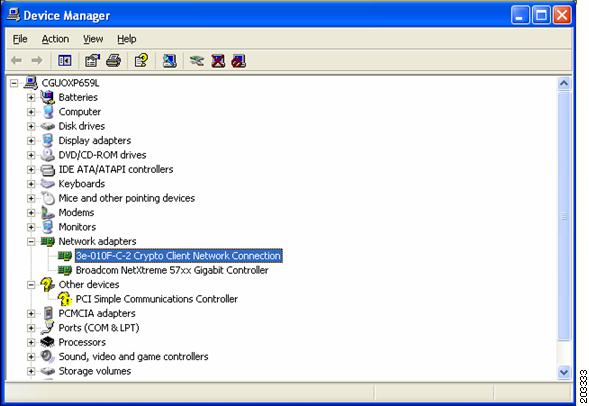Viewport: 589px width, 406px height.
Task: Collapse the Other devices node
Action: (31, 285)
